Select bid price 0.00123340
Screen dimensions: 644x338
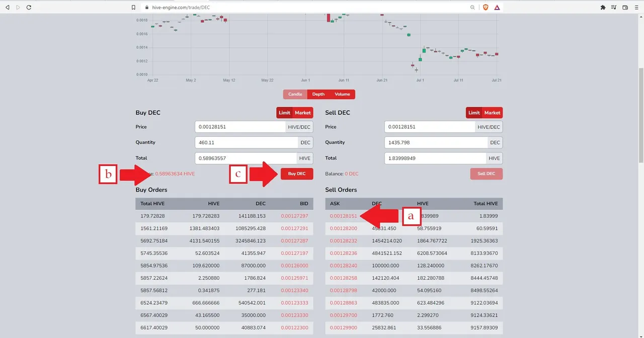pos(294,290)
